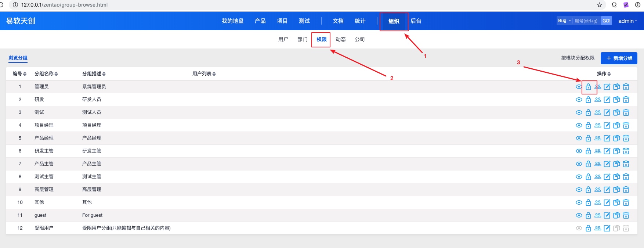View the guest group via eye icon
Image resolution: width=644 pixels, height=248 pixels.
click(579, 215)
